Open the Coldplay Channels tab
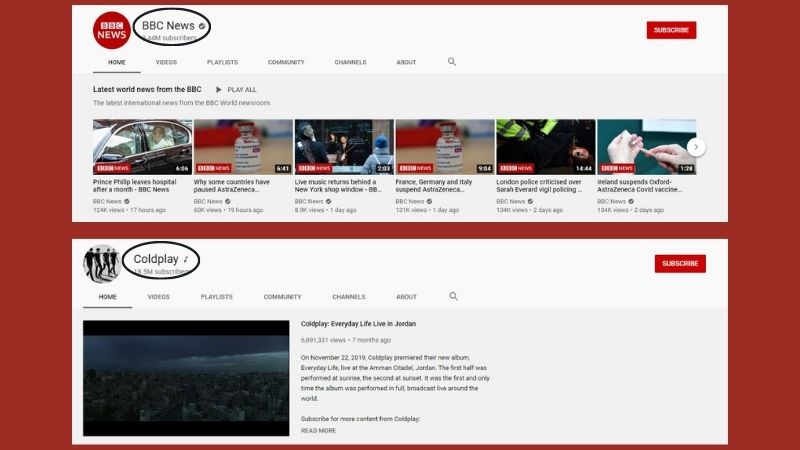Screen dimensions: 800x450 (x=349, y=296)
